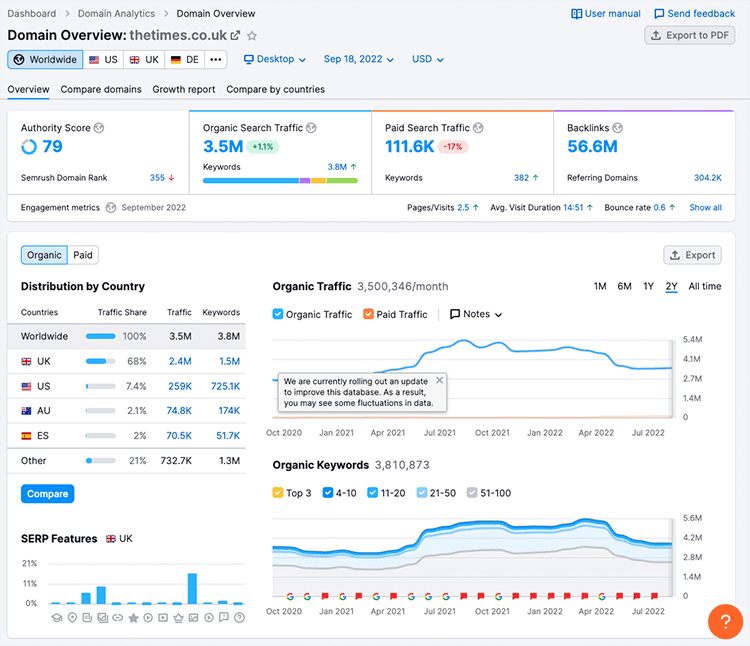Viewport: 750px width, 646px height.
Task: Click the Export button above charts
Action: coord(692,255)
